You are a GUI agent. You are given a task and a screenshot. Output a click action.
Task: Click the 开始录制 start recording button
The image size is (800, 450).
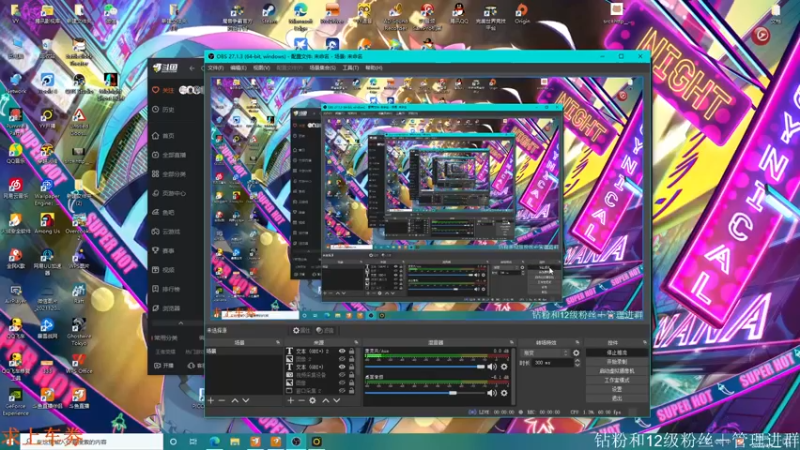pos(617,362)
